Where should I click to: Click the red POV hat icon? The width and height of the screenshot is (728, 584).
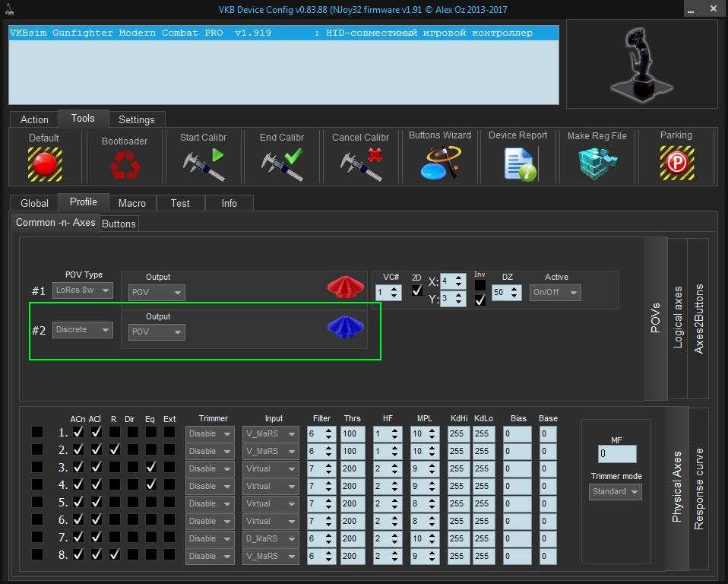[x=345, y=286]
